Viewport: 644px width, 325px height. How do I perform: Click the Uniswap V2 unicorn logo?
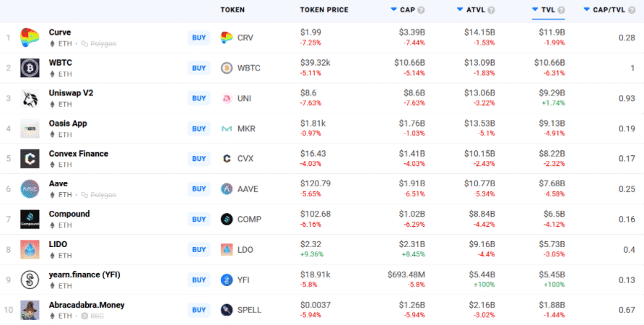(x=30, y=98)
